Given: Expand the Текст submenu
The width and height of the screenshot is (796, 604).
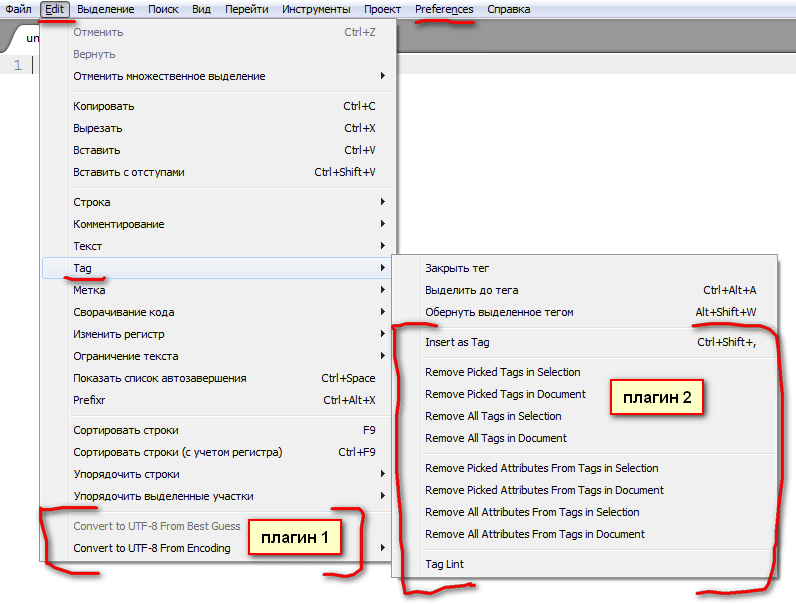Looking at the screenshot, I should point(217,246).
